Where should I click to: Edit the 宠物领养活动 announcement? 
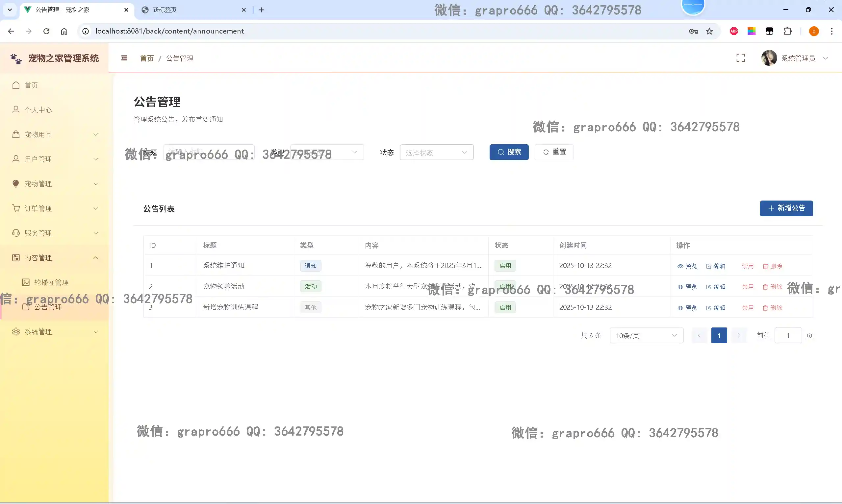point(716,287)
